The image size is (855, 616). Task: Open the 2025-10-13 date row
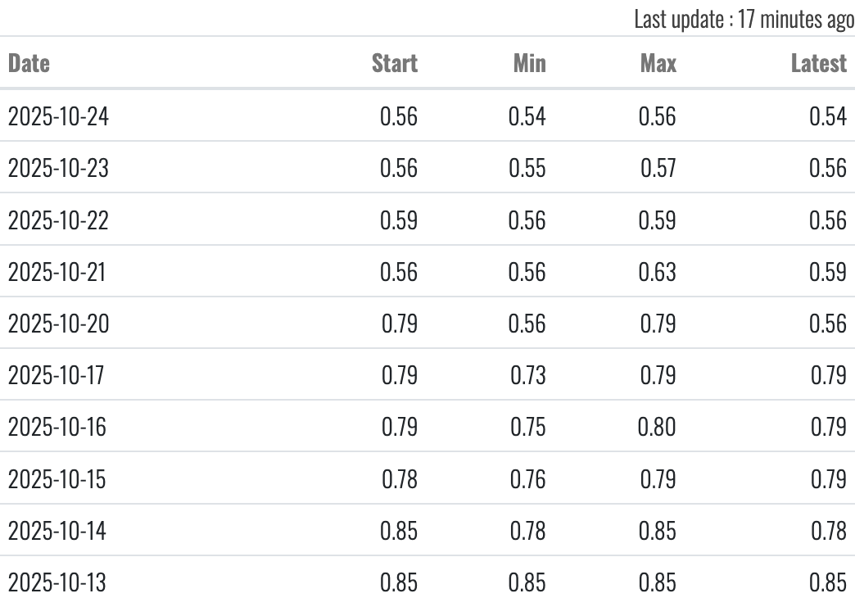click(x=57, y=583)
